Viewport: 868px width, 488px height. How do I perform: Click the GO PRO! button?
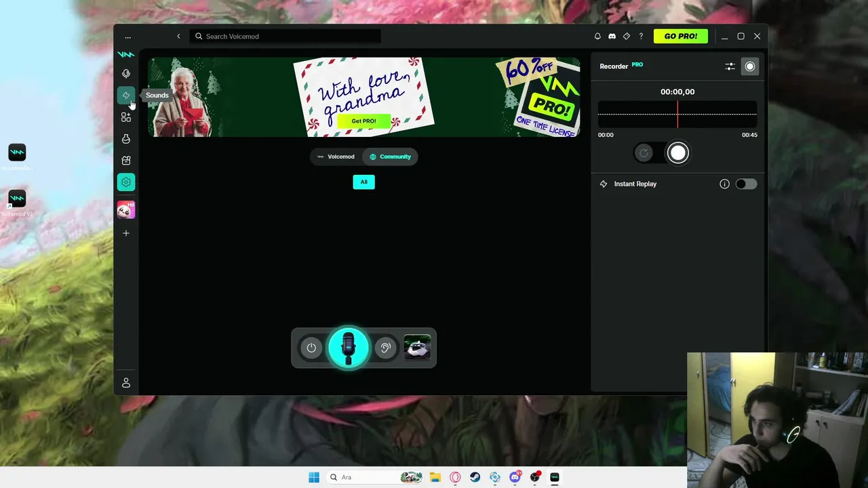[x=681, y=37]
